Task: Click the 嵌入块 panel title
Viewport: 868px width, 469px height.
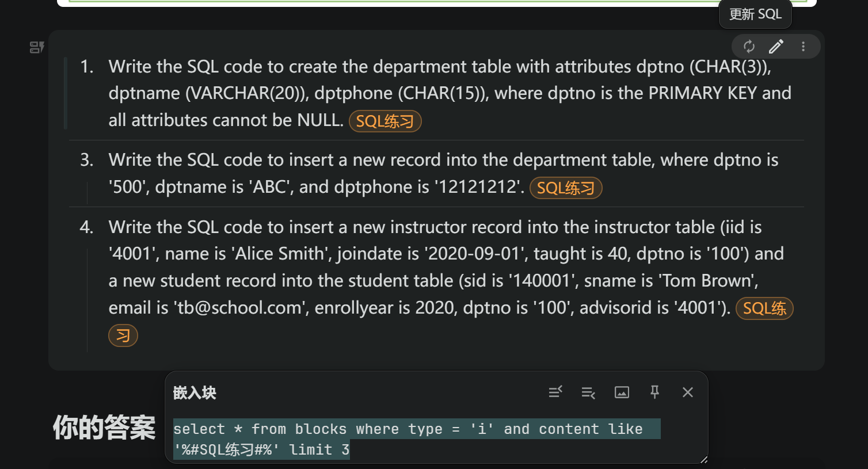Action: pyautogui.click(x=195, y=393)
